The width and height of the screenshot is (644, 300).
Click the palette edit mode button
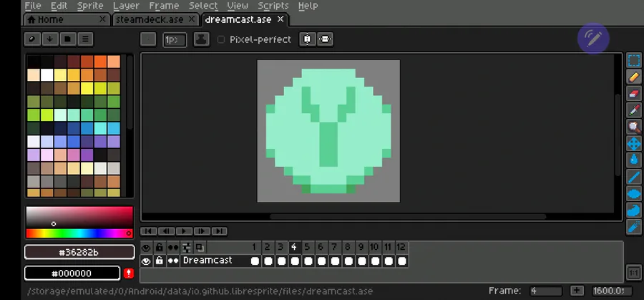(x=32, y=39)
